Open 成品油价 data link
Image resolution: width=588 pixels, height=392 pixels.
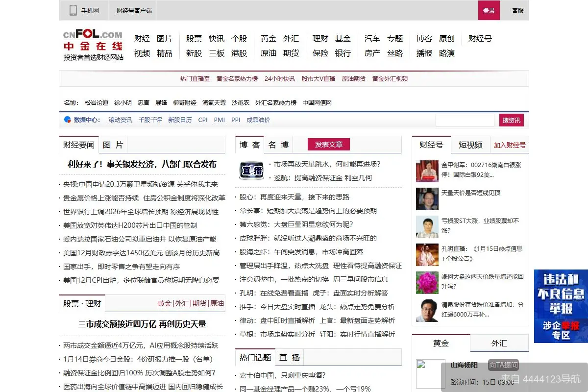[258, 120]
